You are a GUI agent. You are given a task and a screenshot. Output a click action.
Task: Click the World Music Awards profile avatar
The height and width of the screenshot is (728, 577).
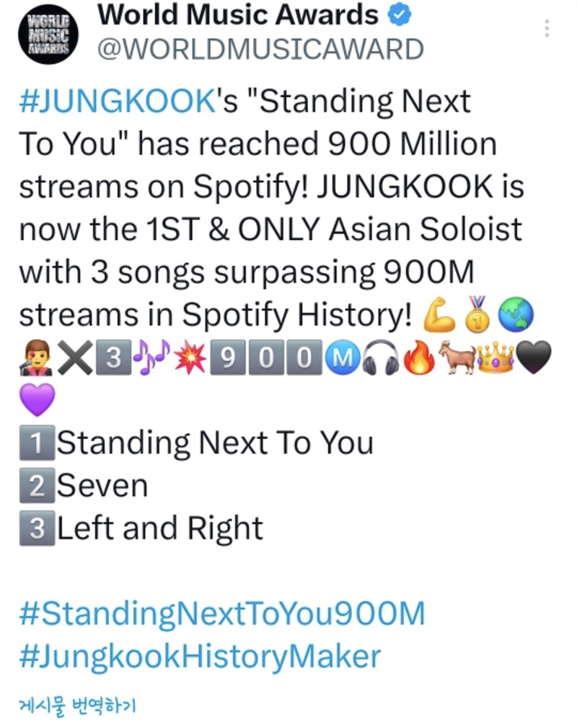pyautogui.click(x=48, y=35)
